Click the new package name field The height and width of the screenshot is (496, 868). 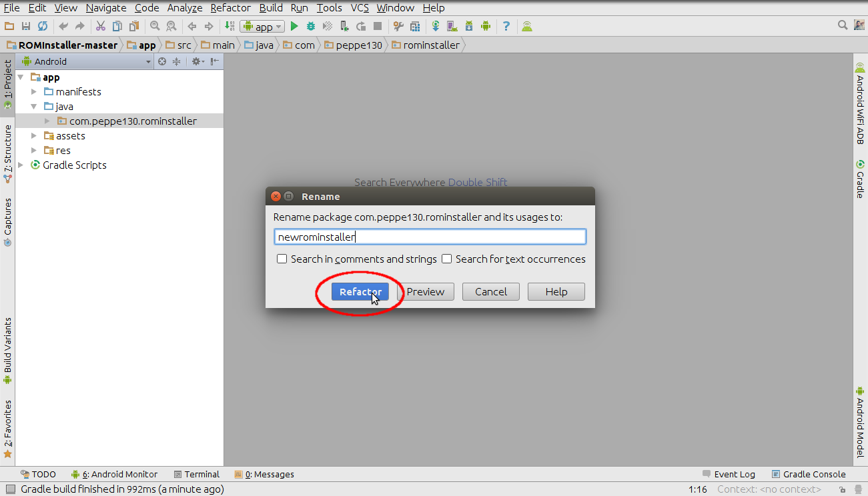430,237
